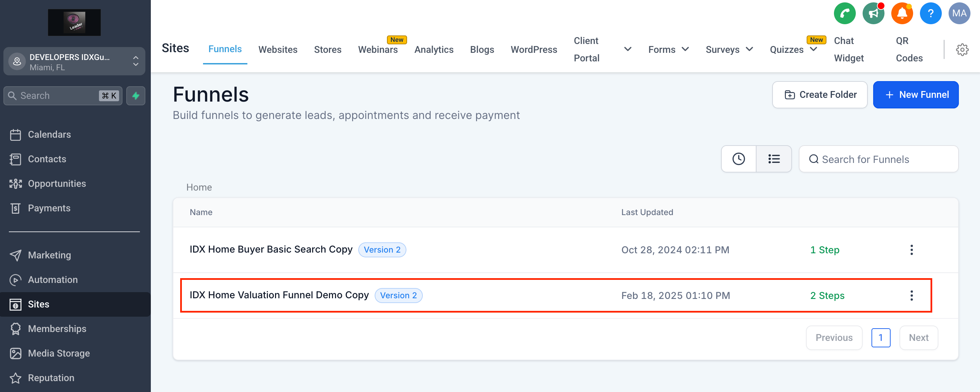Switch to recent clock view
980x392 pixels.
738,159
